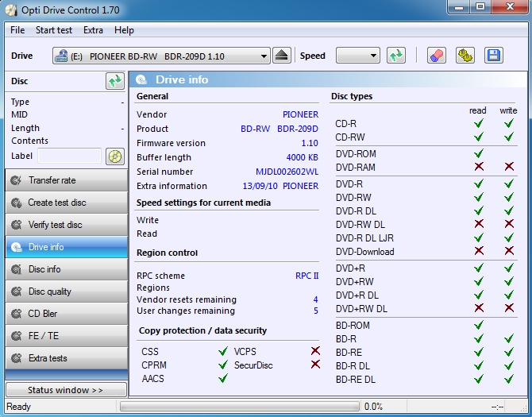Screen dimensions: 532x417
Task: Click the disc label button beside Label field
Action: 114,156
